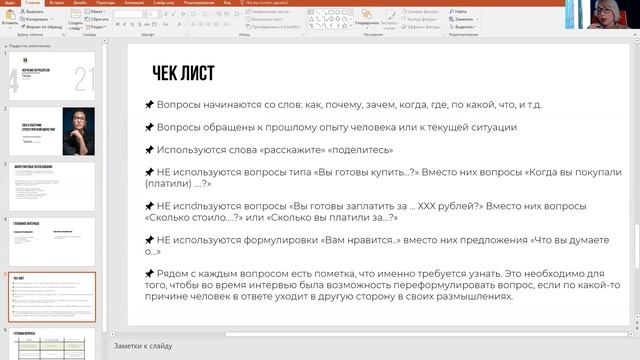Open the font size combo box
640x360 pixels.
(x=153, y=14)
